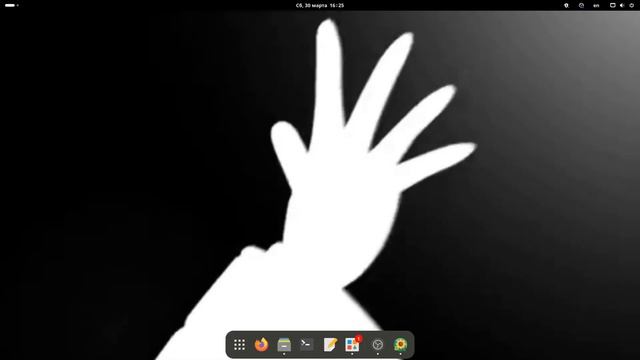Open the Terminal from the dock

(x=307, y=345)
